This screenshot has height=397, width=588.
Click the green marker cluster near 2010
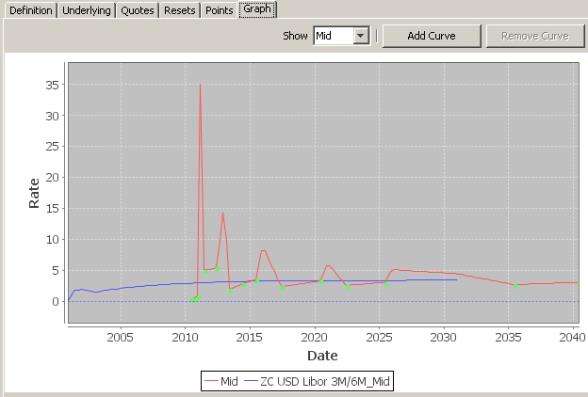pyautogui.click(x=195, y=299)
